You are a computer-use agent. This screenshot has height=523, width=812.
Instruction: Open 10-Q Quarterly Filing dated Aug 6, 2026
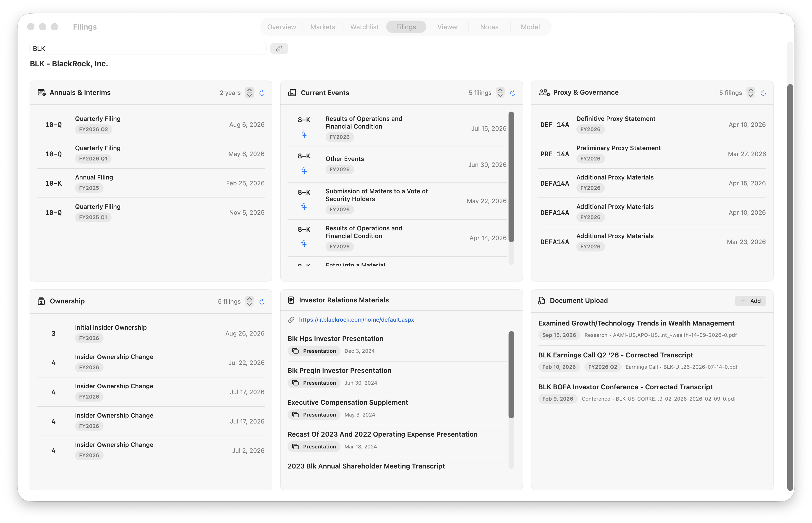[151, 124]
